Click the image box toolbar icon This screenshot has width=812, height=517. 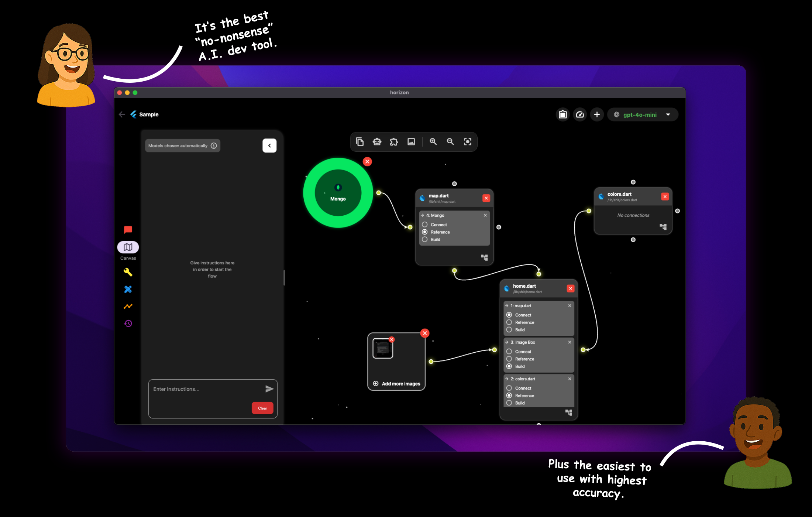[411, 142]
